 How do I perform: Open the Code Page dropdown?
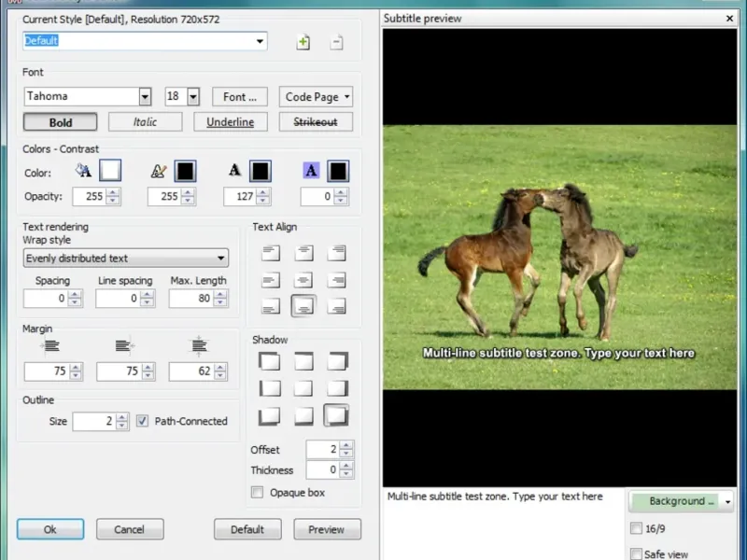[x=316, y=96]
